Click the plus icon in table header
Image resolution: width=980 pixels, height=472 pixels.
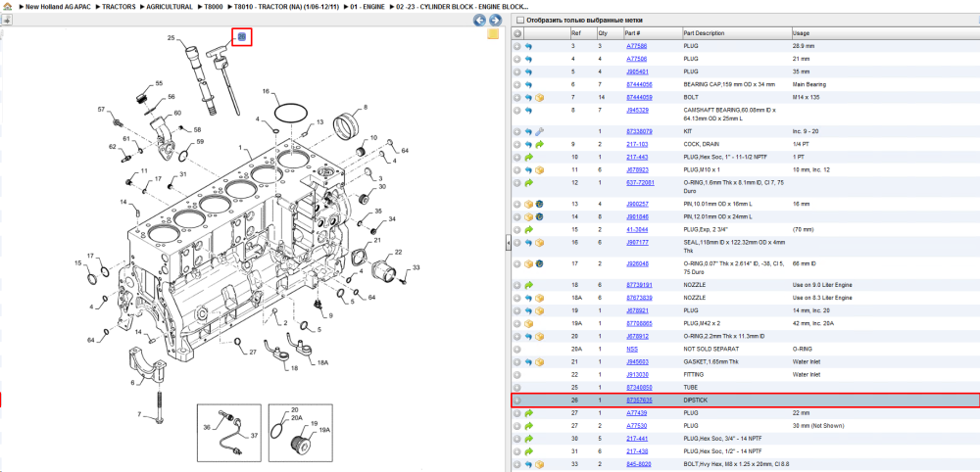click(516, 33)
